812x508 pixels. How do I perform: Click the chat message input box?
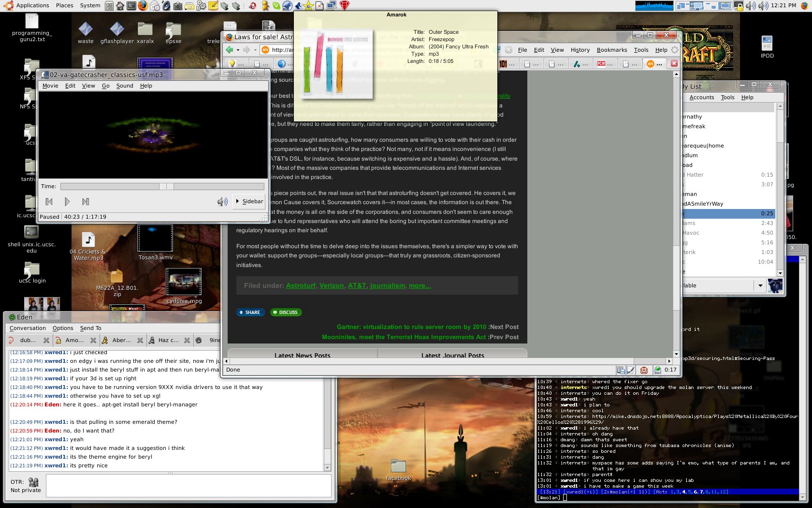coord(188,486)
